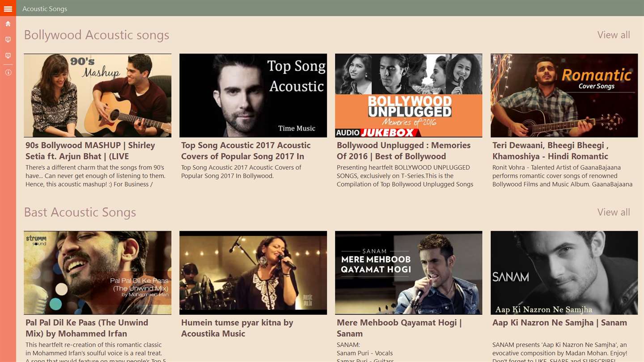Select title 'Teri Dewaani, Bheegi Bheegi, Khamoshiya'

pyautogui.click(x=550, y=151)
